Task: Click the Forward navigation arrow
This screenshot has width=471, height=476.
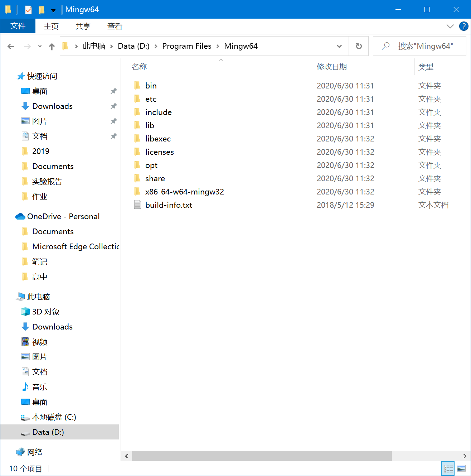Action: (27, 46)
